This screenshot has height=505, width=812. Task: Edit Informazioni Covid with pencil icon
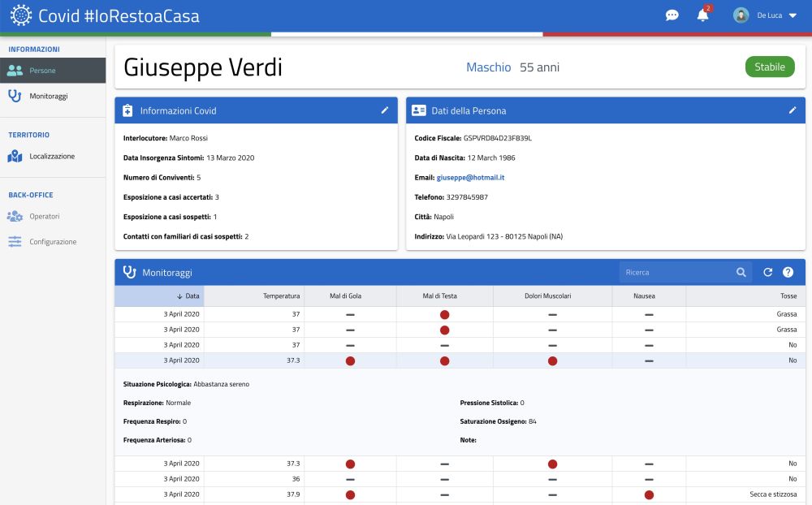click(385, 110)
